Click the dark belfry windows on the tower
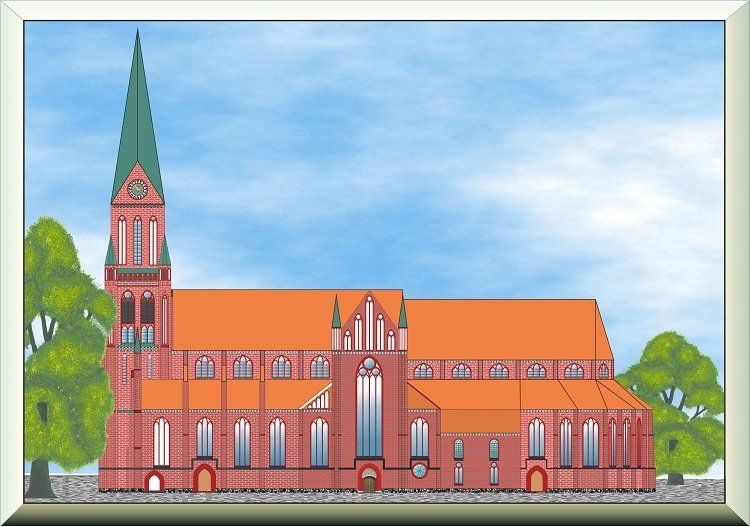 [x=137, y=308]
